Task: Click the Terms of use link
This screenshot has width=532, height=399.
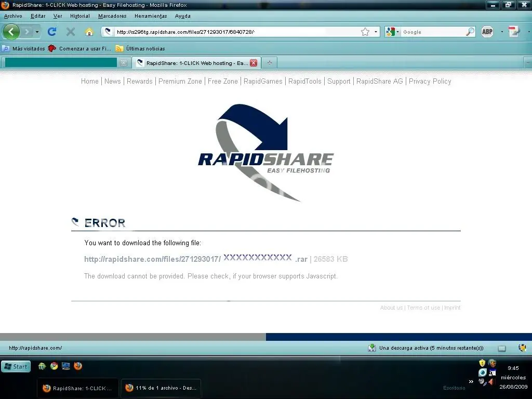Action: [423, 308]
